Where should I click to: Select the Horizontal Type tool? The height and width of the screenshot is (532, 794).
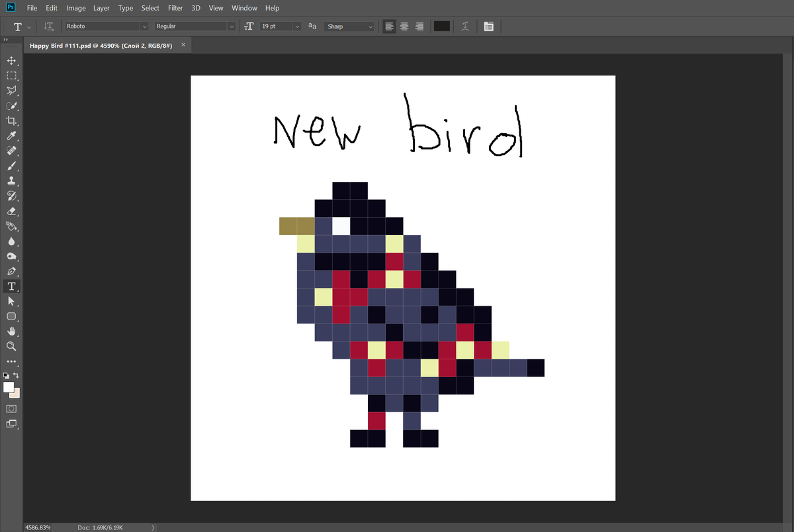tap(11, 287)
